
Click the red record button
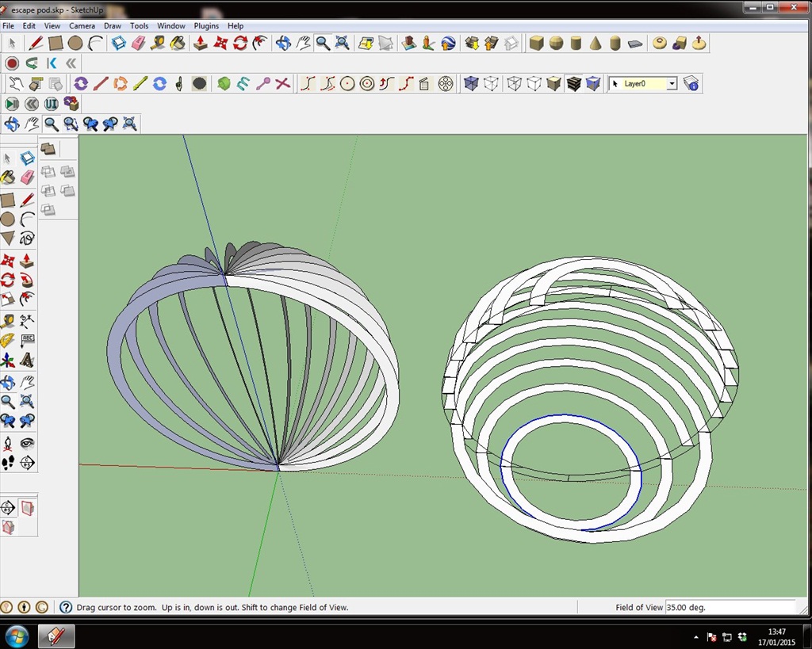coord(12,63)
